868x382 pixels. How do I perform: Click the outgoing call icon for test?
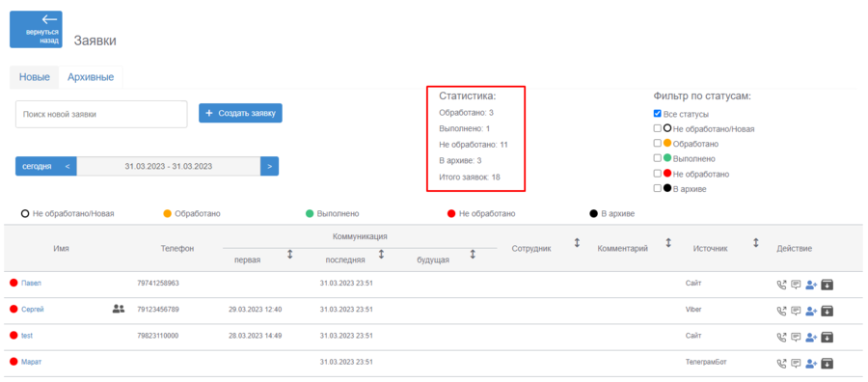click(x=781, y=338)
